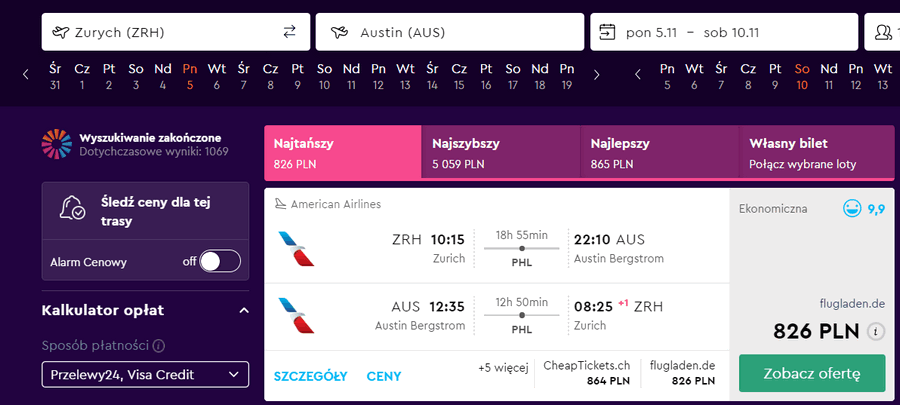Click the Zobacz ofertę button
Viewport: 900px width, 405px height.
(812, 373)
